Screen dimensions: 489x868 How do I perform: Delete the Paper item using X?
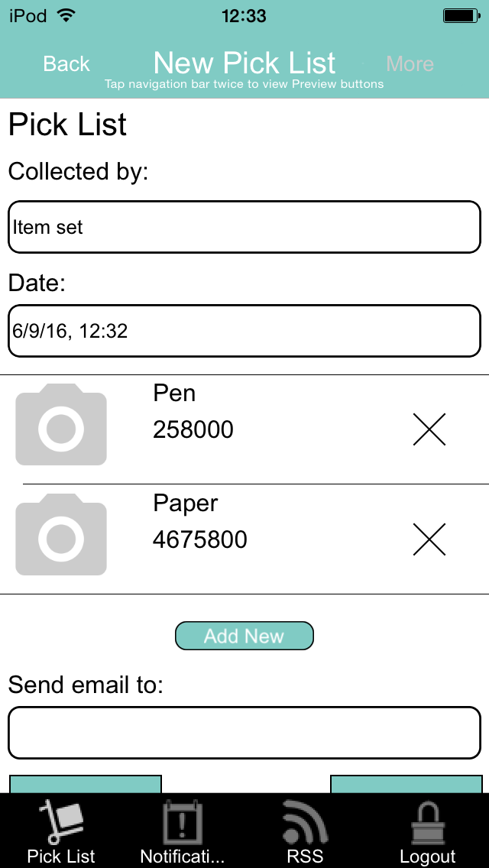[x=429, y=539]
